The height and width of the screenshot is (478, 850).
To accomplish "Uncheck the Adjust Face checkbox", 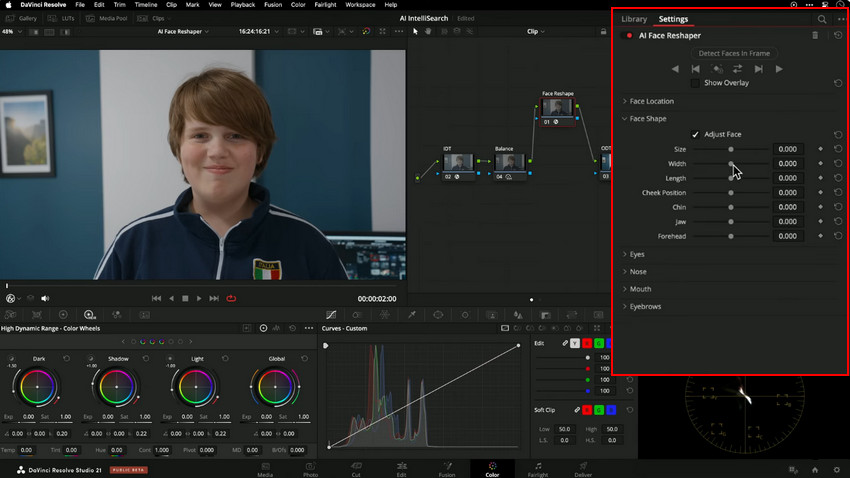I will pos(695,134).
